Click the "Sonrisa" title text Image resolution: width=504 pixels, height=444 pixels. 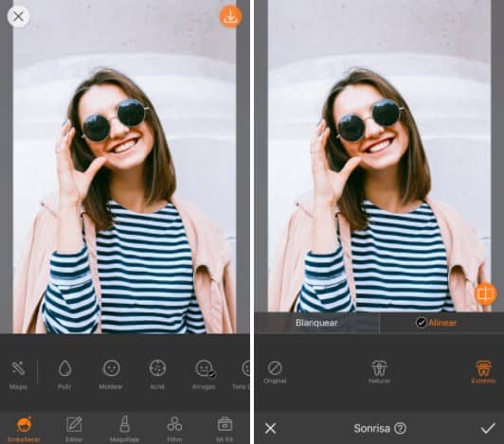tap(372, 428)
